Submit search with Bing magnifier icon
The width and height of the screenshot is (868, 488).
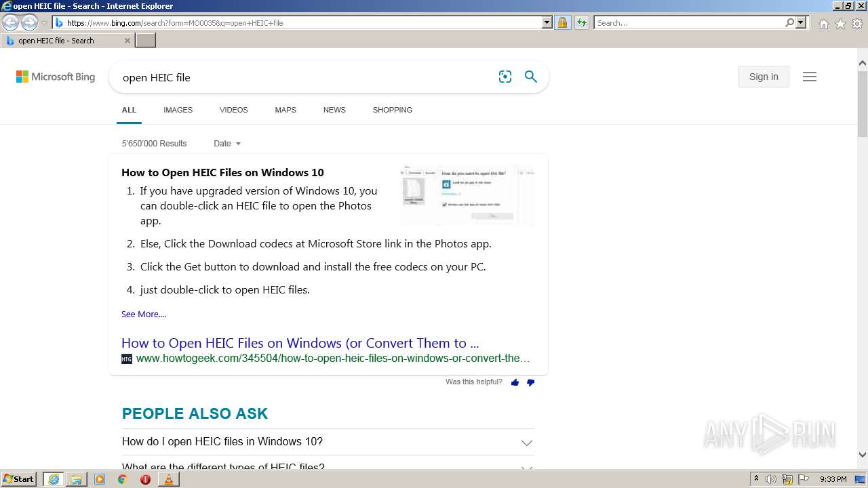pos(531,77)
